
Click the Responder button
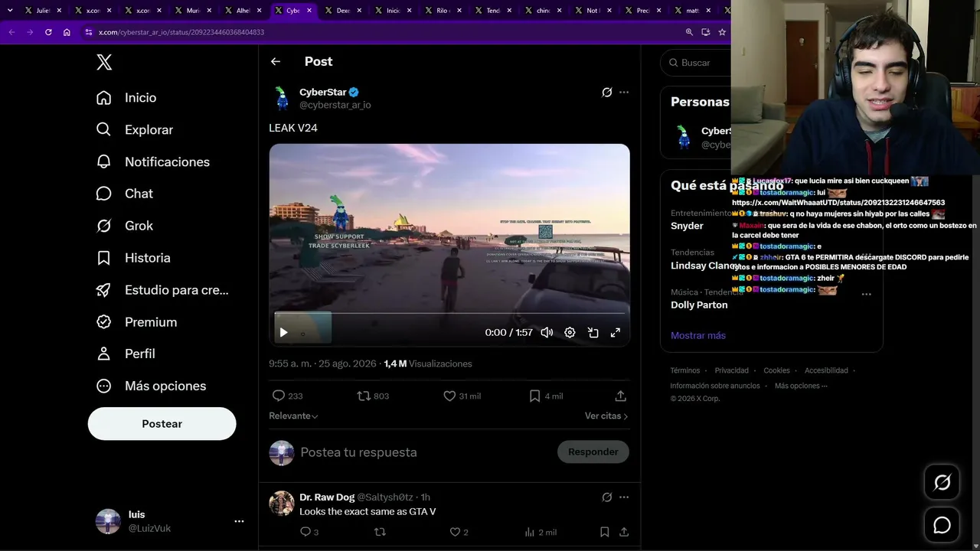pyautogui.click(x=593, y=452)
